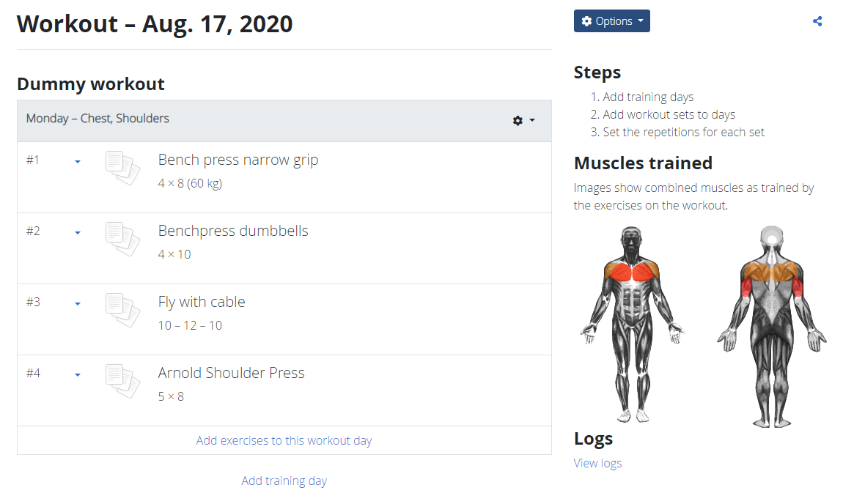Image resolution: width=843 pixels, height=504 pixels.
Task: Click the Arnold Shoulder Press placeholder image
Action: (122, 381)
